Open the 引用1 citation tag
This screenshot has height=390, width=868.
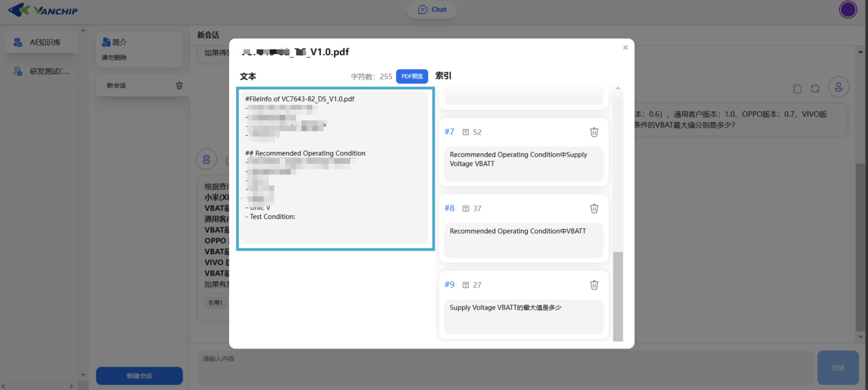(215, 303)
